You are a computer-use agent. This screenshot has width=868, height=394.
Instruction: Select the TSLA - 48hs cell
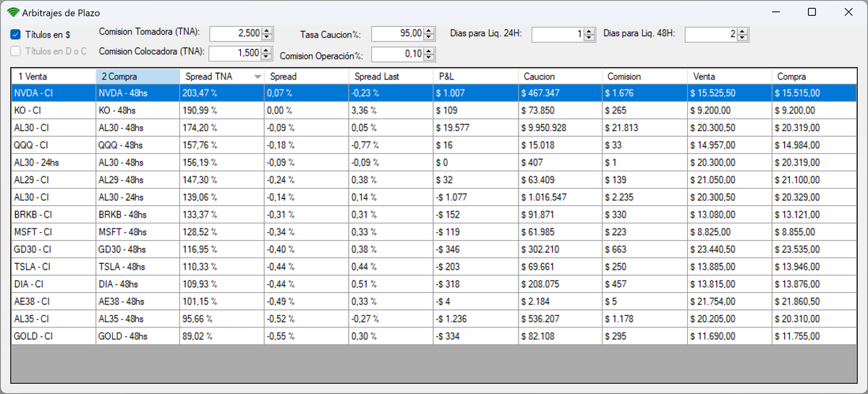click(137, 267)
